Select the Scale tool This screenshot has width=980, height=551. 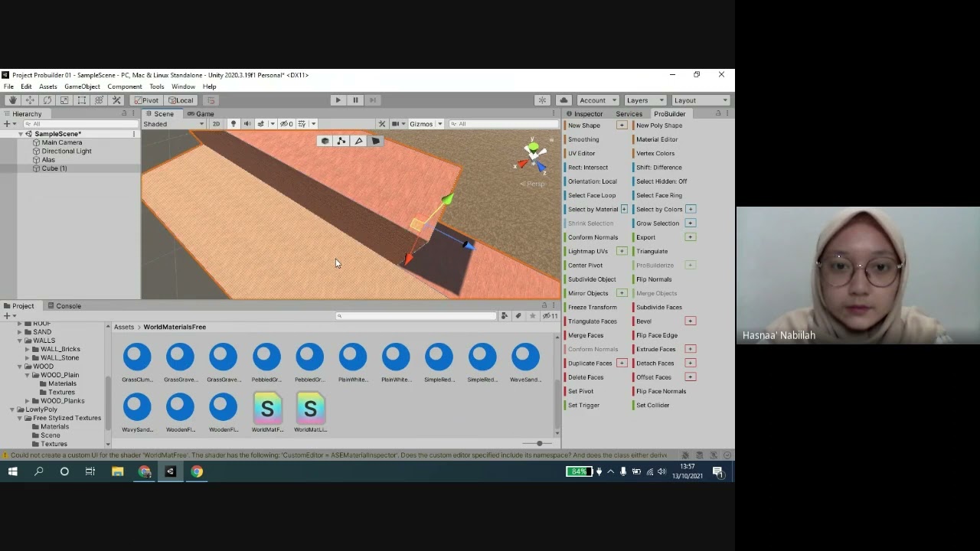(64, 100)
